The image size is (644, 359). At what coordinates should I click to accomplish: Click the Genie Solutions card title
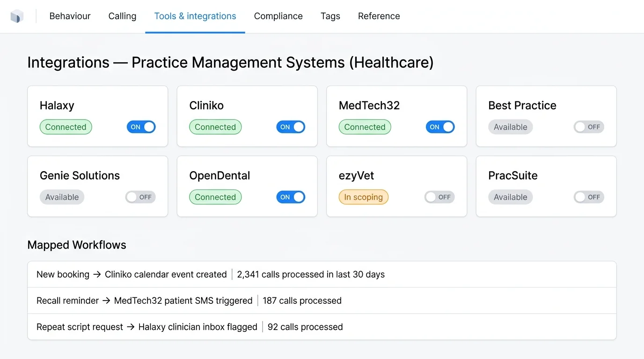point(80,176)
